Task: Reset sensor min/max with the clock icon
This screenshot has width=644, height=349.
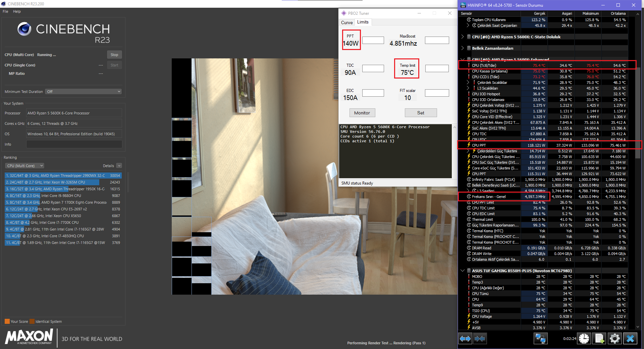Action: (584, 339)
